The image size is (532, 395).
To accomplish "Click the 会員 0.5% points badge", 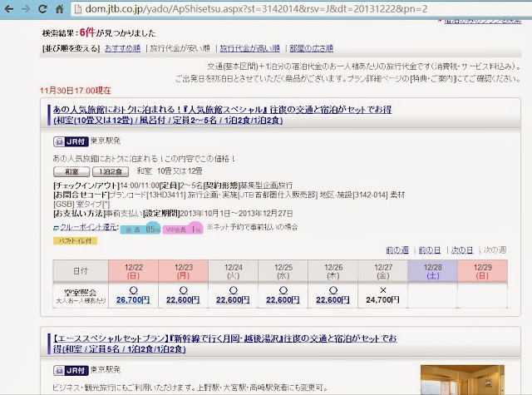I will pyautogui.click(x=140, y=229).
